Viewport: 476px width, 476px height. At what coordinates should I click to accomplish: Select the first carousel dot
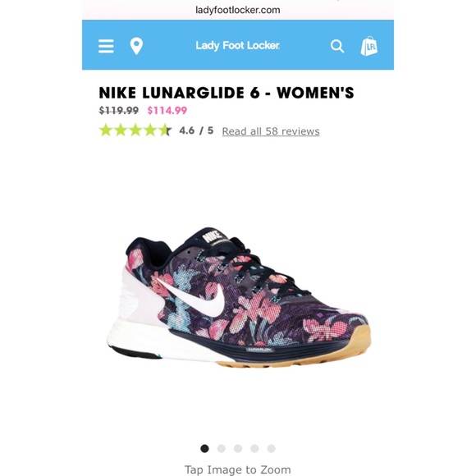[x=204, y=448]
